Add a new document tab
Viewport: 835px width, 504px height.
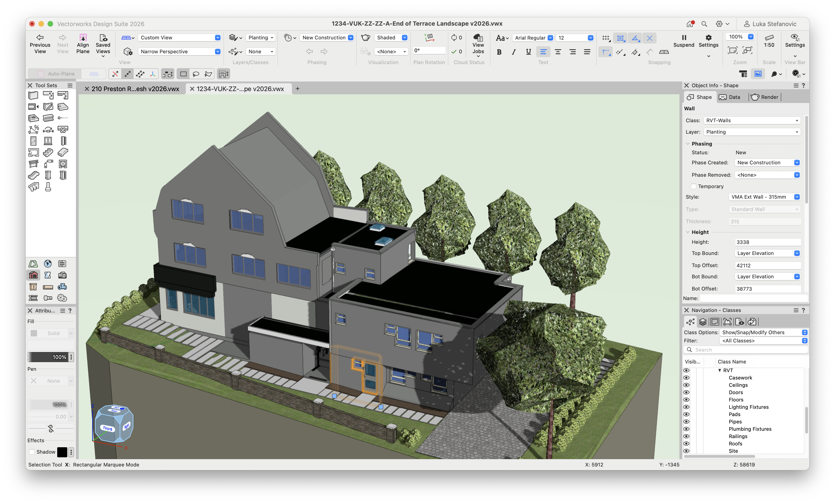click(297, 89)
